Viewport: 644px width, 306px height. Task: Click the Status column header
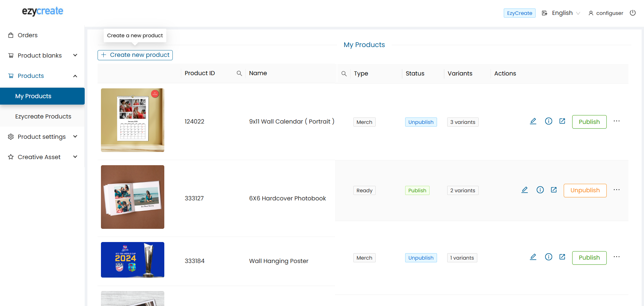(x=415, y=74)
